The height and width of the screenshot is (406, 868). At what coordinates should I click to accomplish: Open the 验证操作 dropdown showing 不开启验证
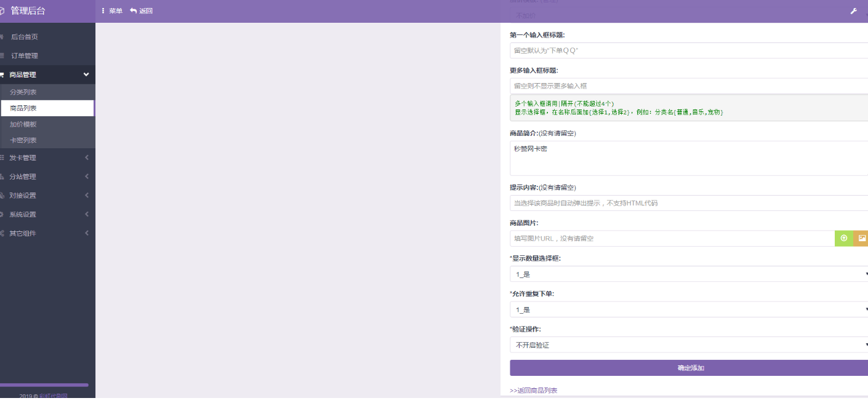689,344
